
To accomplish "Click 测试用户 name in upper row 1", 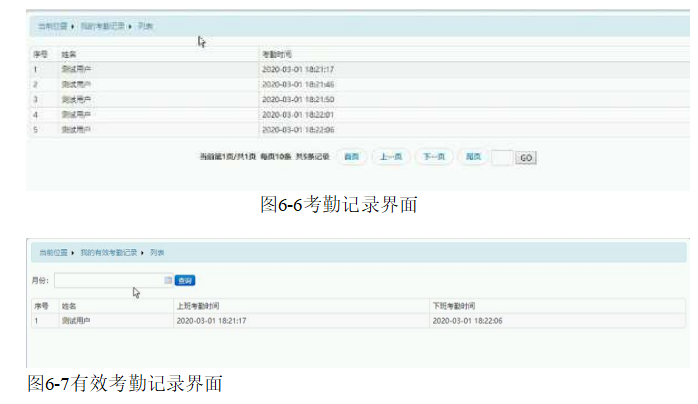I will click(76, 69).
